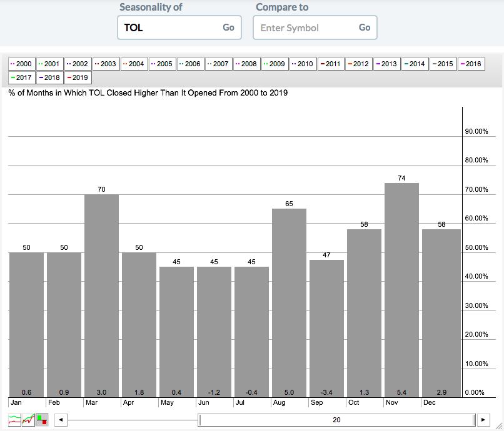Viewport: 504px width, 431px height.
Task: Click Go in Compare to box
Action: 365,27
